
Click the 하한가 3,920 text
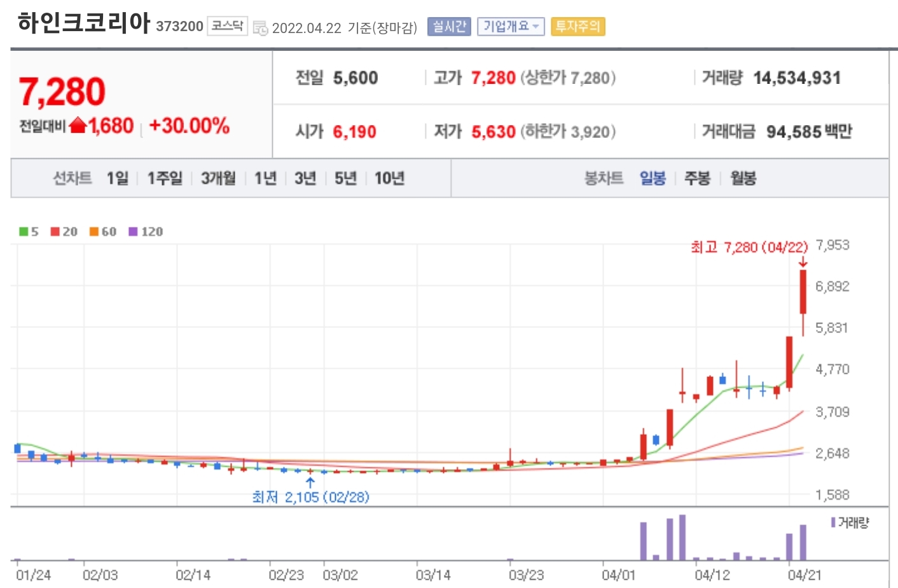pos(568,132)
